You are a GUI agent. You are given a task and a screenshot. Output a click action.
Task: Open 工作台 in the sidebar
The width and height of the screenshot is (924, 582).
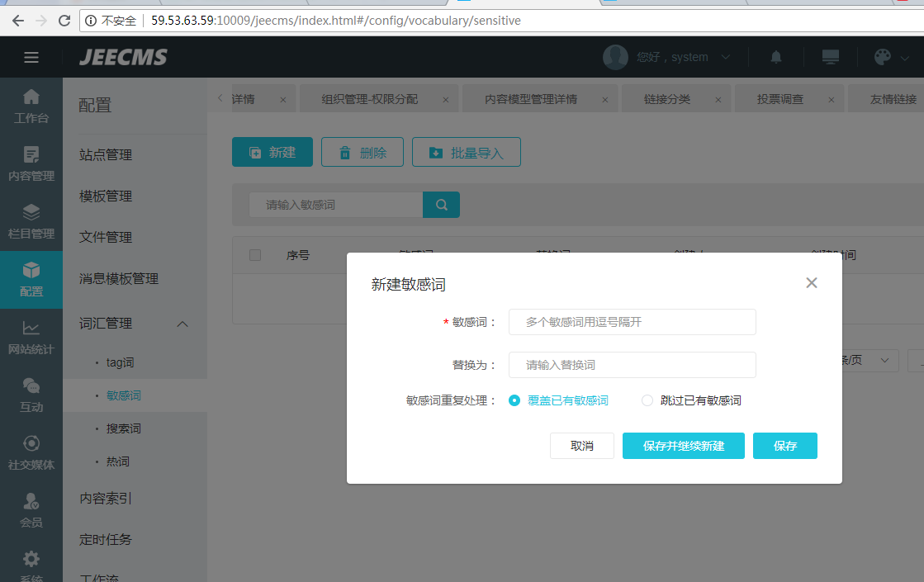point(31,106)
